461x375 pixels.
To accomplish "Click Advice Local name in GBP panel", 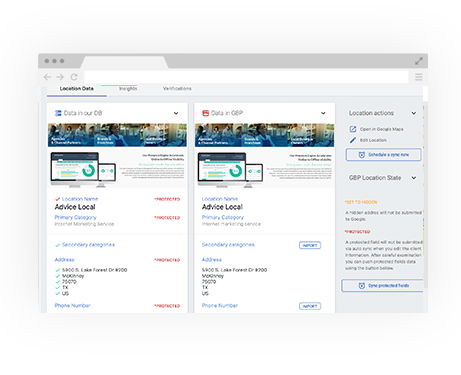I will [222, 207].
